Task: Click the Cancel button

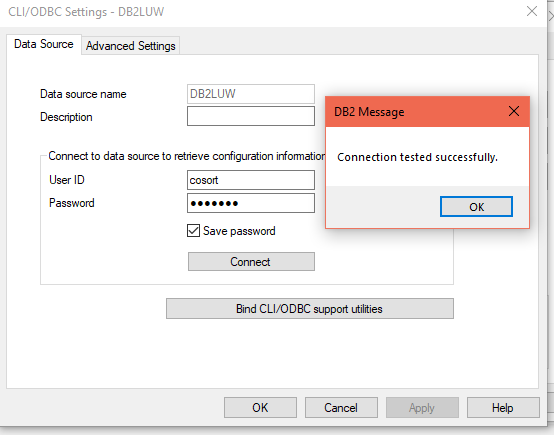Action: pyautogui.click(x=341, y=408)
